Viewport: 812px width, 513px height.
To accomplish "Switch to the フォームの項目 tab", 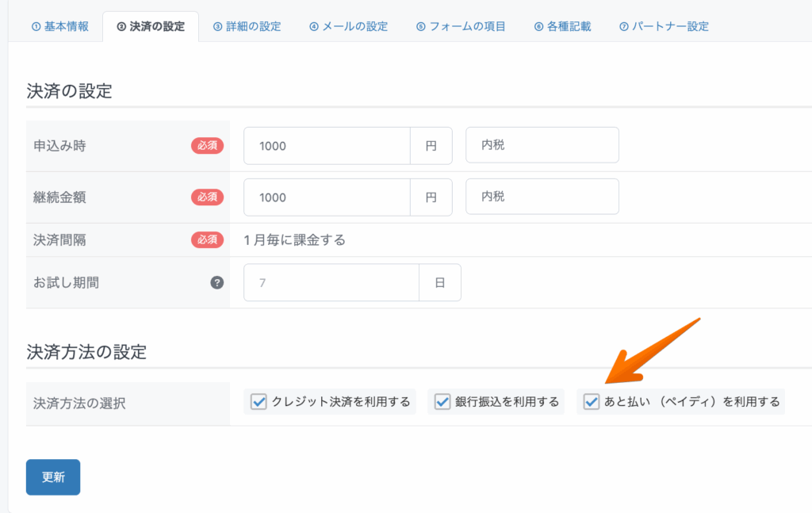I will click(x=461, y=26).
